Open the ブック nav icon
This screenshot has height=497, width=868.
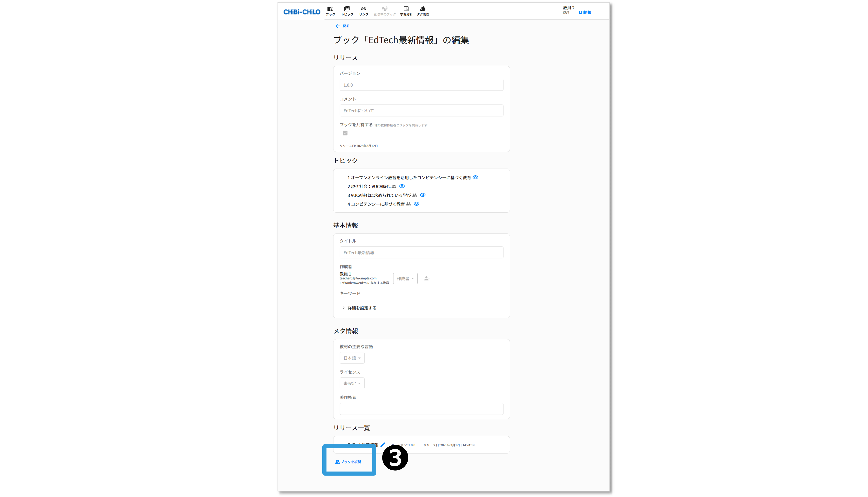click(x=330, y=11)
